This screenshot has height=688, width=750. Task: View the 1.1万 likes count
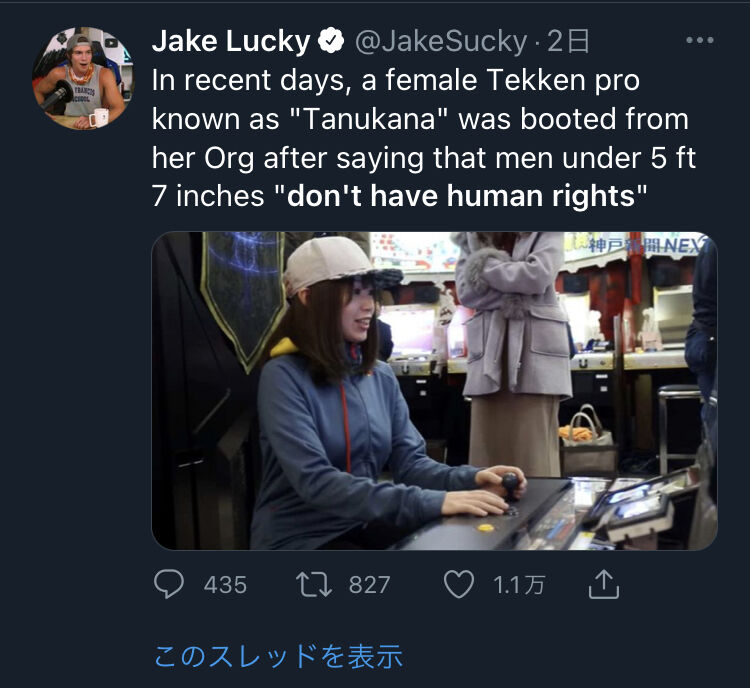(519, 585)
